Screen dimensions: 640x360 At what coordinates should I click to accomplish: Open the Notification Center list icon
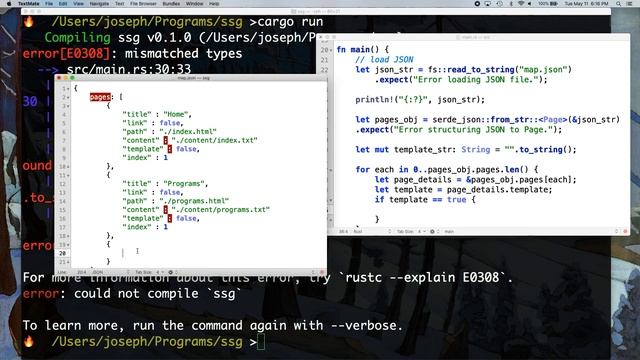click(630, 4)
